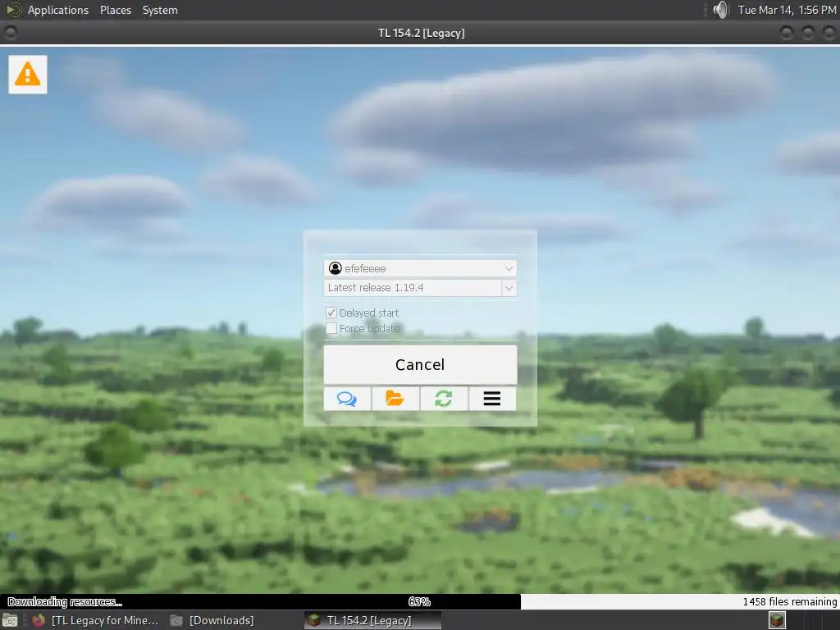Click the Firefox icon in the taskbar
Viewport: 840px width, 630px height.
(x=39, y=620)
